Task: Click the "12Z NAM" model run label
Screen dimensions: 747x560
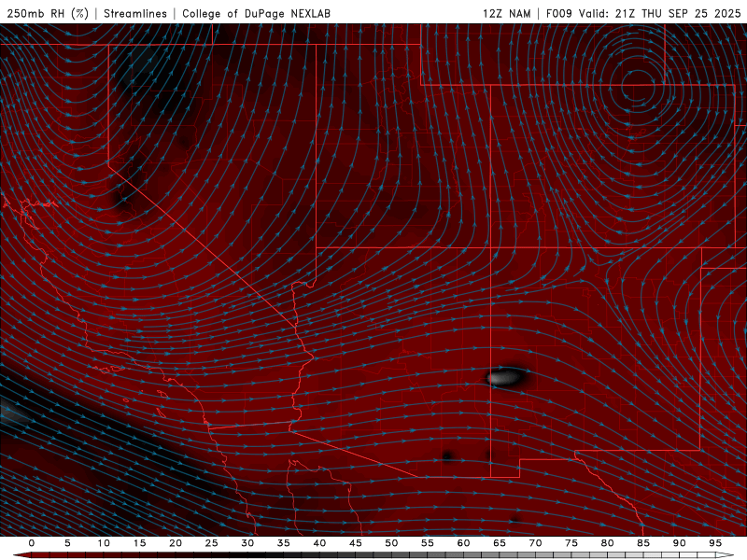Action: pyautogui.click(x=506, y=13)
